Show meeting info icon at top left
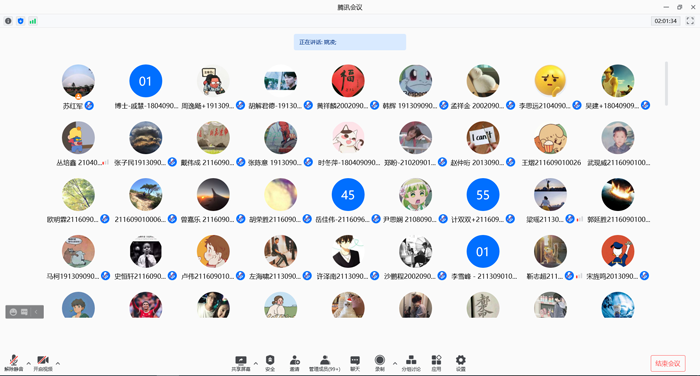Viewport: 700px width, 376px height. pos(8,21)
